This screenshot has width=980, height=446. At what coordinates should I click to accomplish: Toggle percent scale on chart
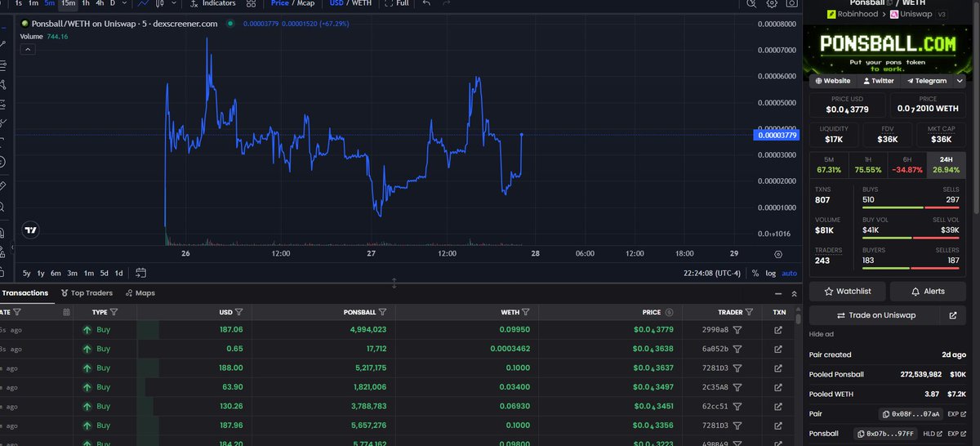[x=755, y=273]
